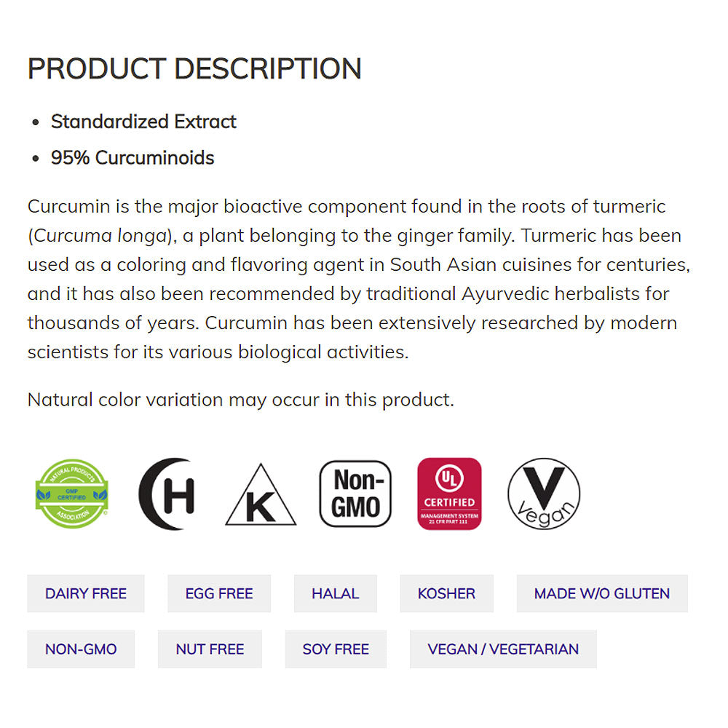
Task: Choose the NUT FREE tag
Action: coord(210,649)
